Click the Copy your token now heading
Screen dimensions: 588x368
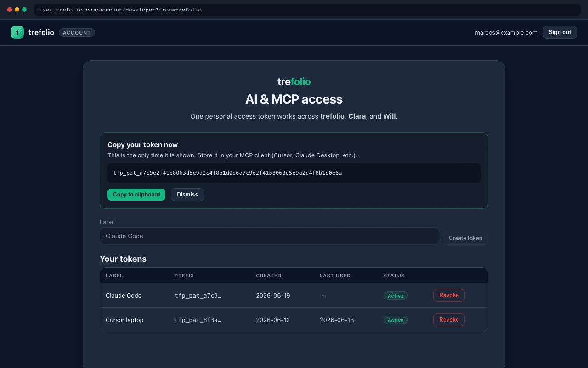click(x=142, y=144)
